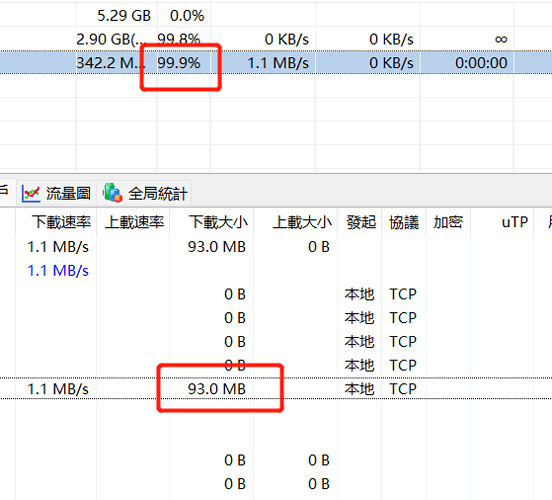Image resolution: width=552 pixels, height=500 pixels.
Task: Click the uTP column header
Action: click(515, 222)
